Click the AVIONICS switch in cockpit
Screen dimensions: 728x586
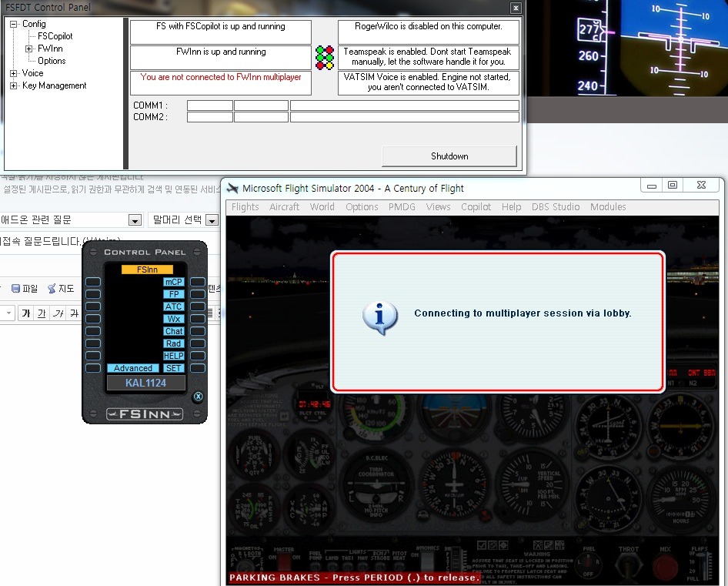[x=426, y=561]
